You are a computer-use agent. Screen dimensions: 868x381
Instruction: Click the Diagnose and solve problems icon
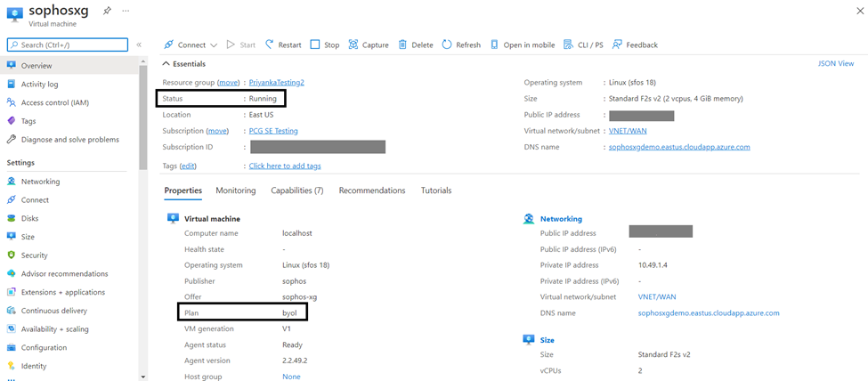tap(11, 140)
